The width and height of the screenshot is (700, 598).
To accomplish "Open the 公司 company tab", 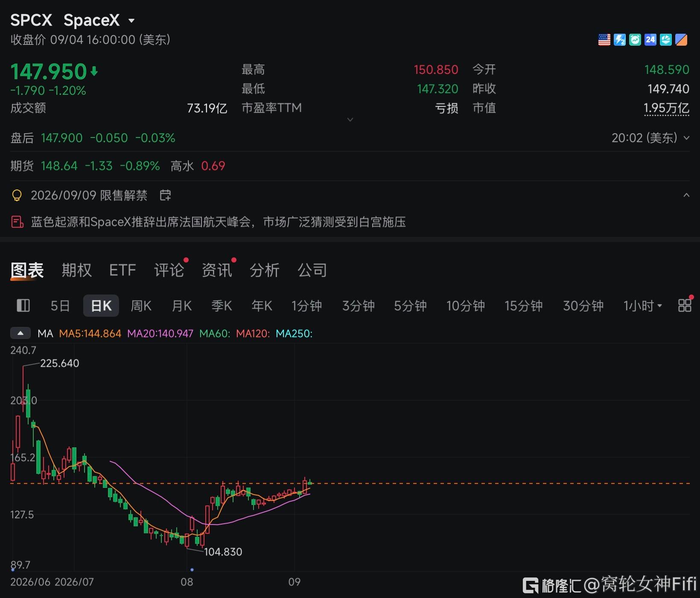I will (x=312, y=270).
